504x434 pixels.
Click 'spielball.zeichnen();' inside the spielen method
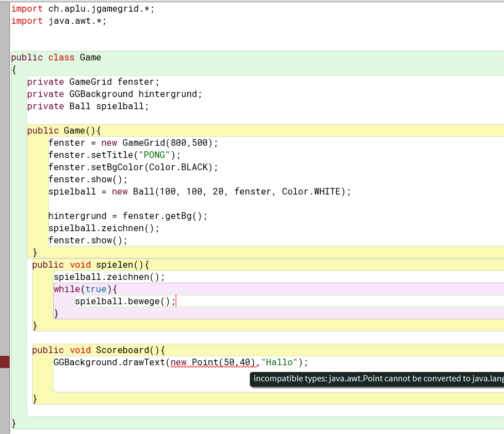(109, 277)
